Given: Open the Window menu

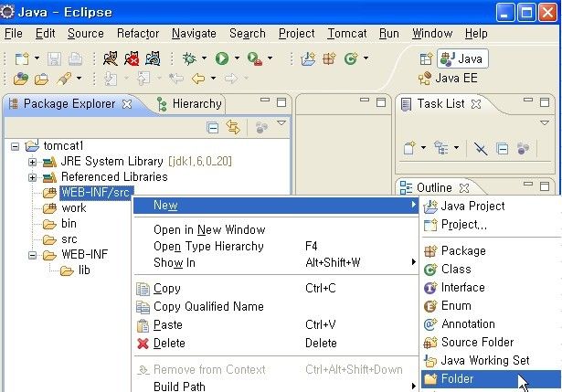Looking at the screenshot, I should [x=432, y=34].
